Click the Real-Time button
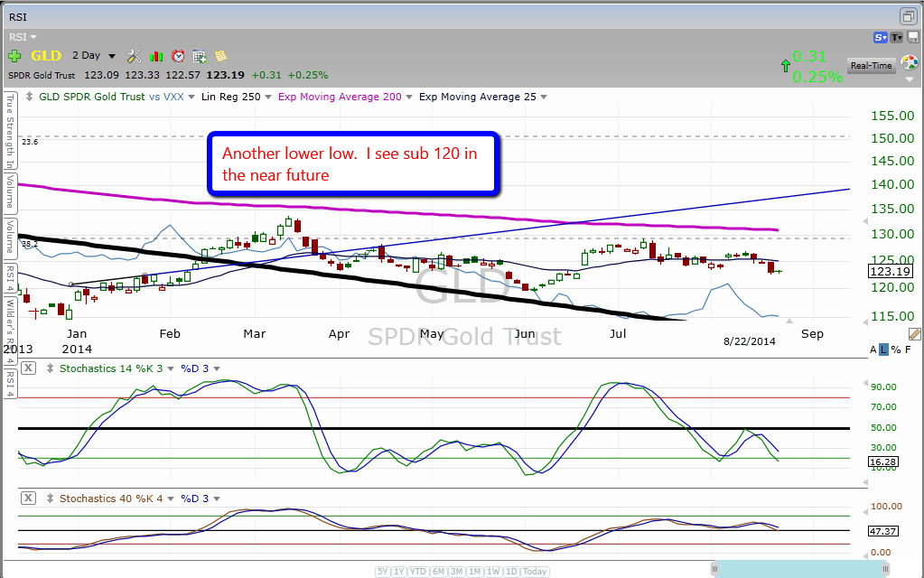924x578 pixels. [871, 65]
